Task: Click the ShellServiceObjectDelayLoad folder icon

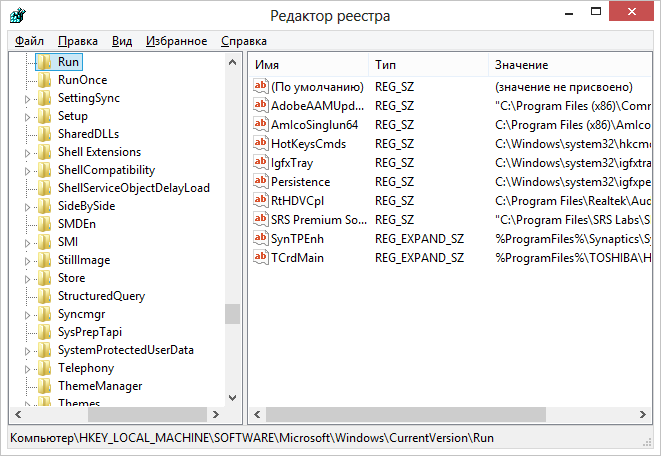Action: pyautogui.click(x=44, y=188)
